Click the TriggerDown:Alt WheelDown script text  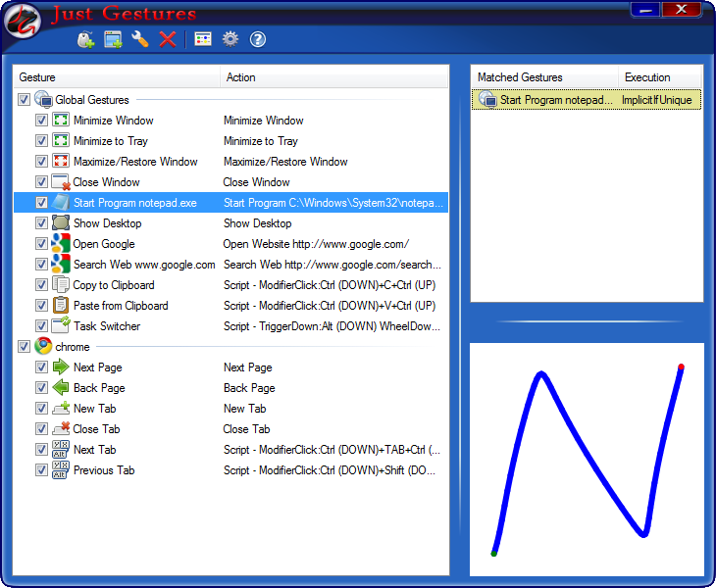coord(332,326)
